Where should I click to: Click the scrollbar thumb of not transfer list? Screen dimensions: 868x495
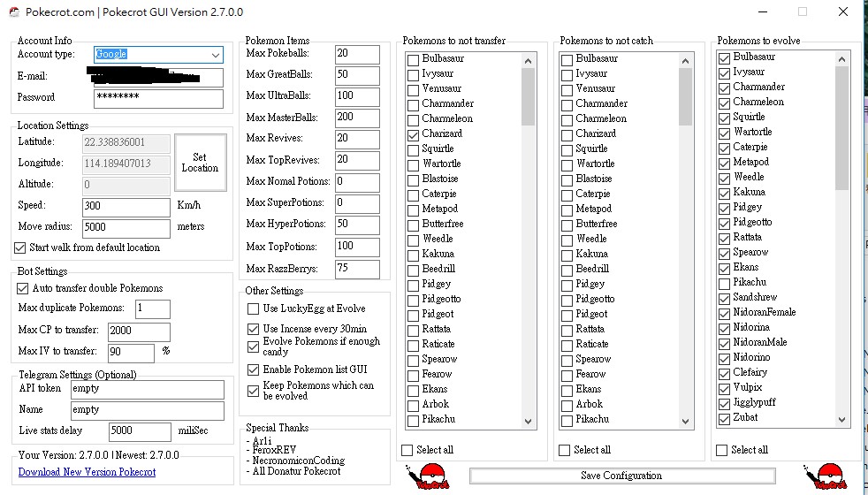(x=528, y=97)
